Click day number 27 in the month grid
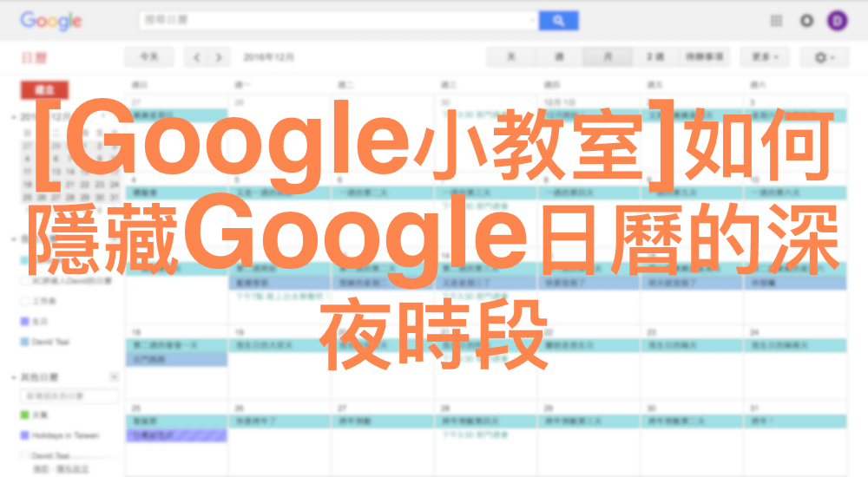The image size is (868, 477). click(343, 408)
